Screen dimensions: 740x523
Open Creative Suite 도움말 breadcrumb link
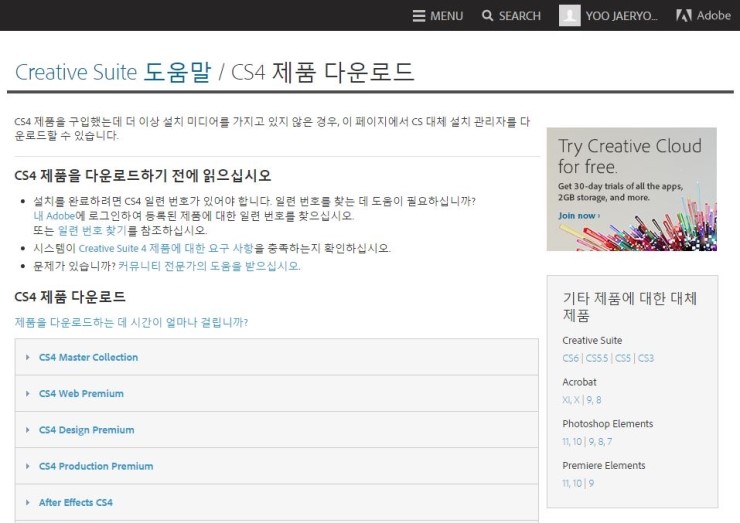point(113,72)
